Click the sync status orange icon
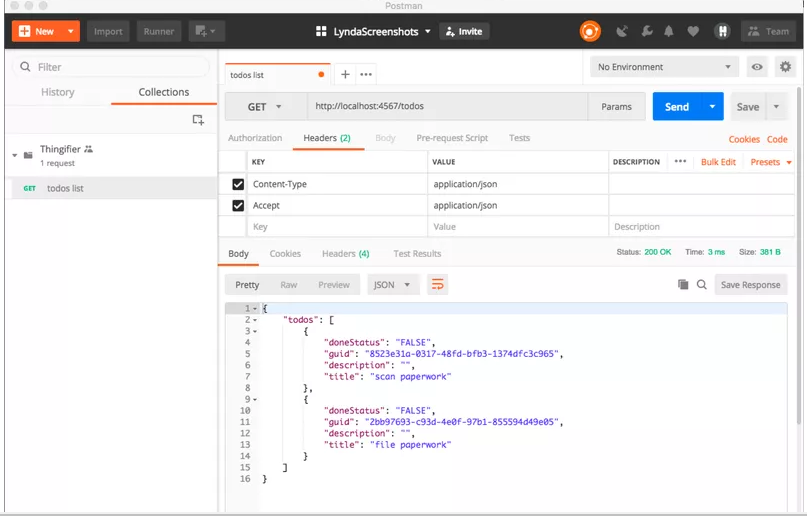 coord(590,31)
